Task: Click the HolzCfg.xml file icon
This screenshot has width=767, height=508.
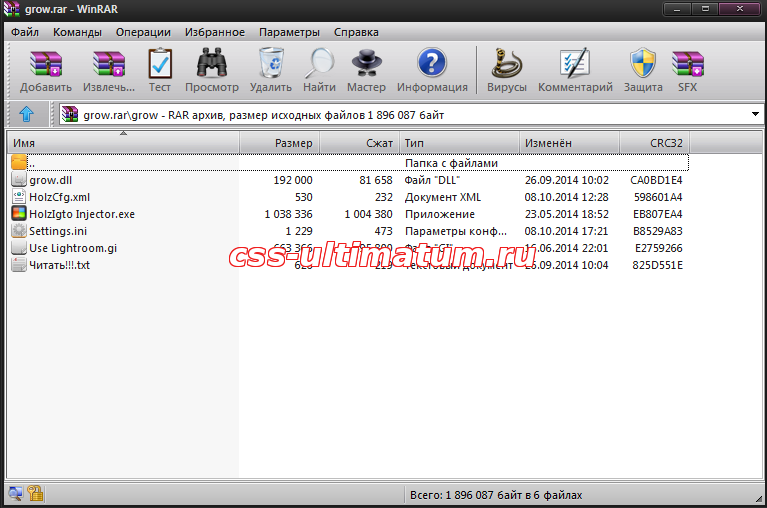Action: pyautogui.click(x=19, y=197)
